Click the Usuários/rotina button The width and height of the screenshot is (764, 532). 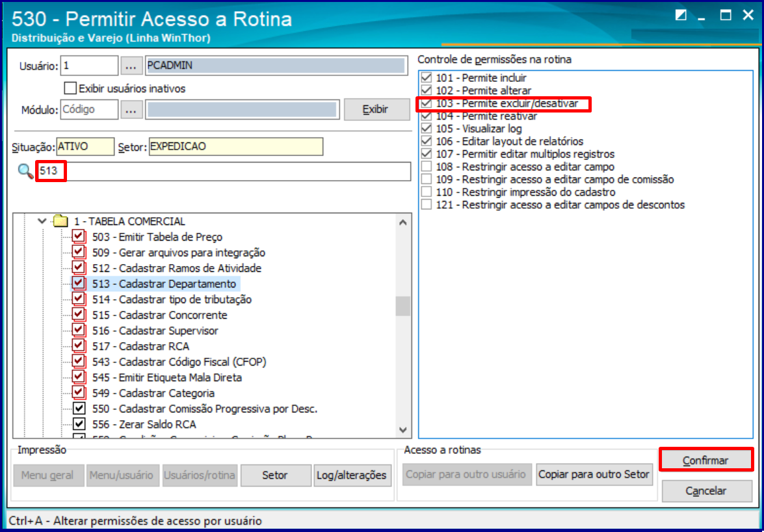tap(200, 475)
